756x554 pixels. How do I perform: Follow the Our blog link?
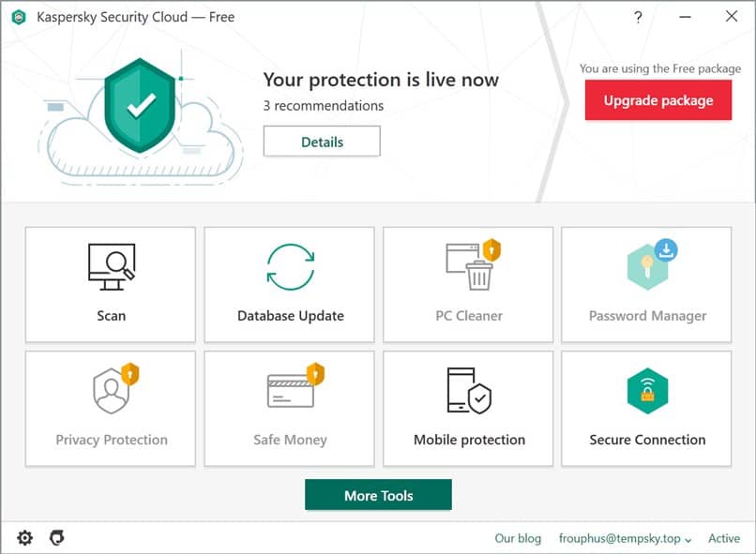(x=518, y=538)
